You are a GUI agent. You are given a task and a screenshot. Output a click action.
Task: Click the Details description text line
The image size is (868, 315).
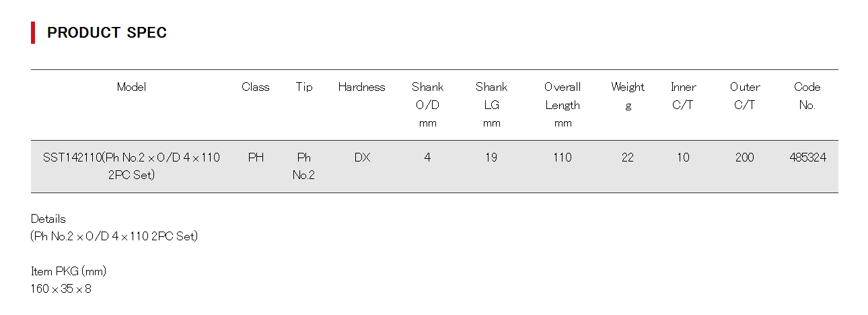114,236
